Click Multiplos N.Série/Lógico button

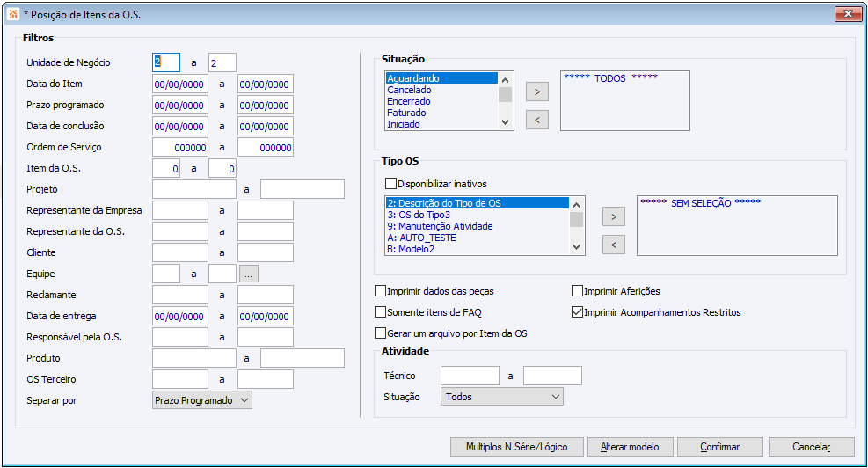pyautogui.click(x=515, y=447)
